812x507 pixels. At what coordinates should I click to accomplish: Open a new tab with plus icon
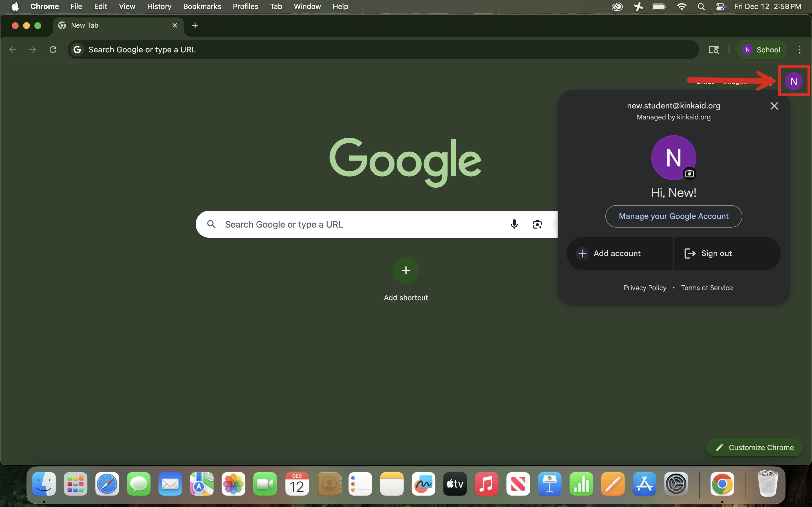point(195,25)
